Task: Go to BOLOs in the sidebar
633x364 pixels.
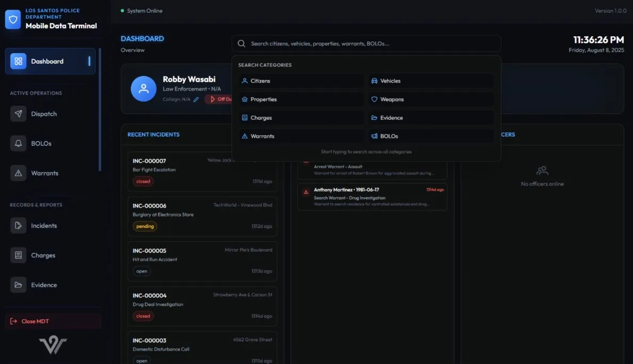Action: [50, 144]
